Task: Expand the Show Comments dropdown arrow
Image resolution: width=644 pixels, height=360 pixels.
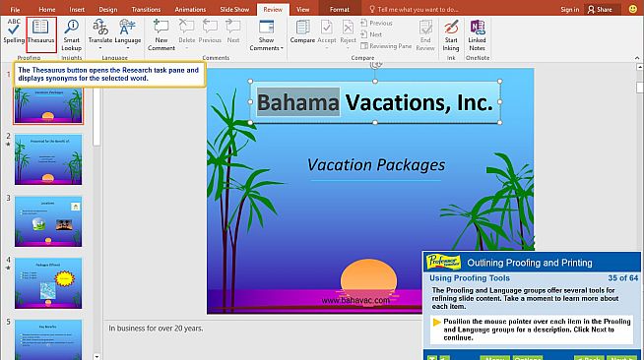Action: click(283, 48)
